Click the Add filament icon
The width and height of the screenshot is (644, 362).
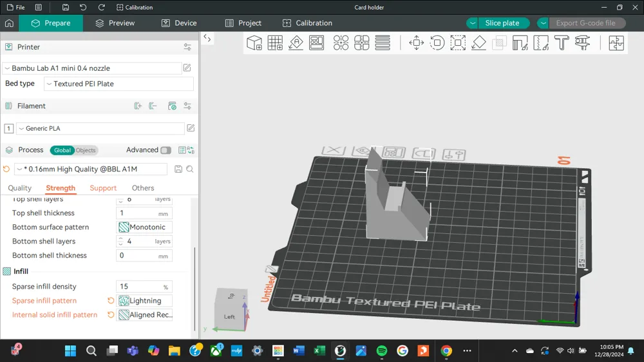coord(138,106)
